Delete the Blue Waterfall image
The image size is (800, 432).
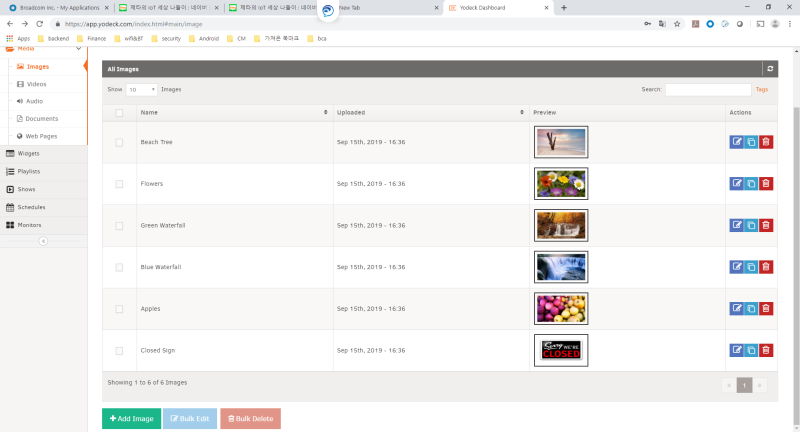[766, 267]
